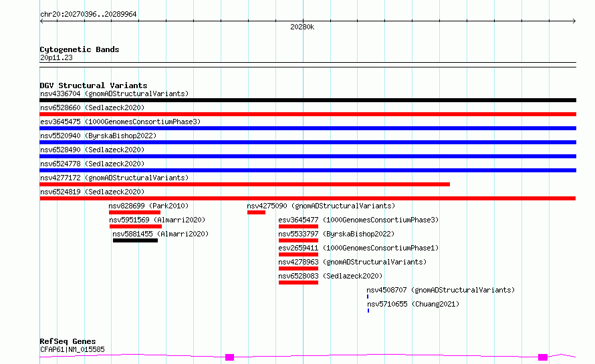This screenshot has height=364, width=595.
Task: Open nsv6528083 (Sedlazeck2020) label
Action: coord(330,276)
